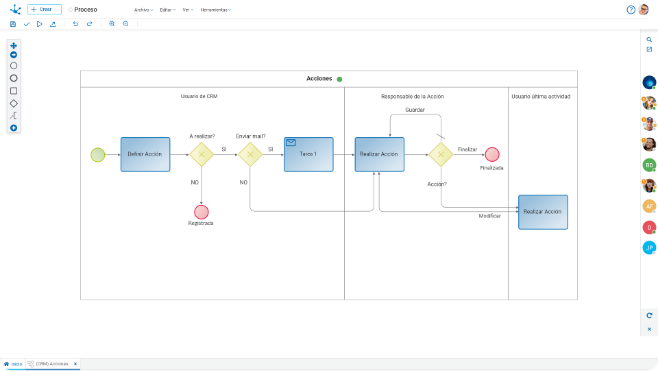Click the Usuario última actividad lane label

[541, 96]
